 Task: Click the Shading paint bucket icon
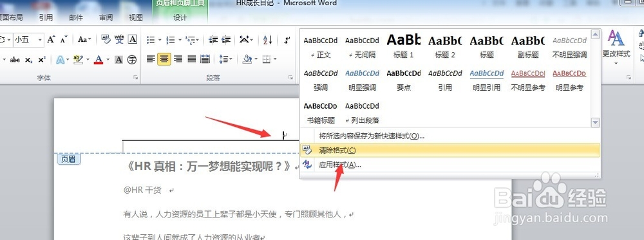click(247, 59)
